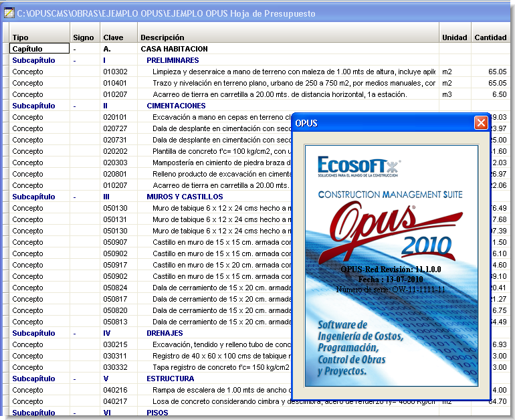Select clave 050131
Screen dimensions: 515x420
(x=114, y=219)
